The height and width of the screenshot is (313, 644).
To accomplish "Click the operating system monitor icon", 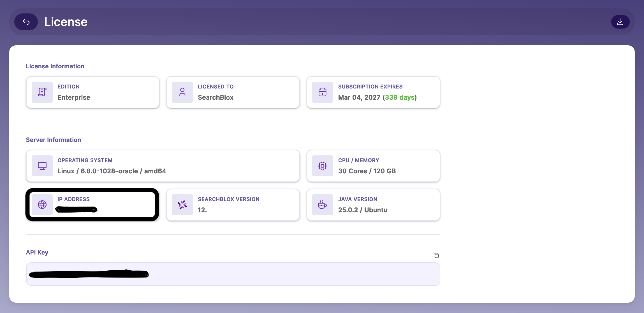I will coord(42,166).
